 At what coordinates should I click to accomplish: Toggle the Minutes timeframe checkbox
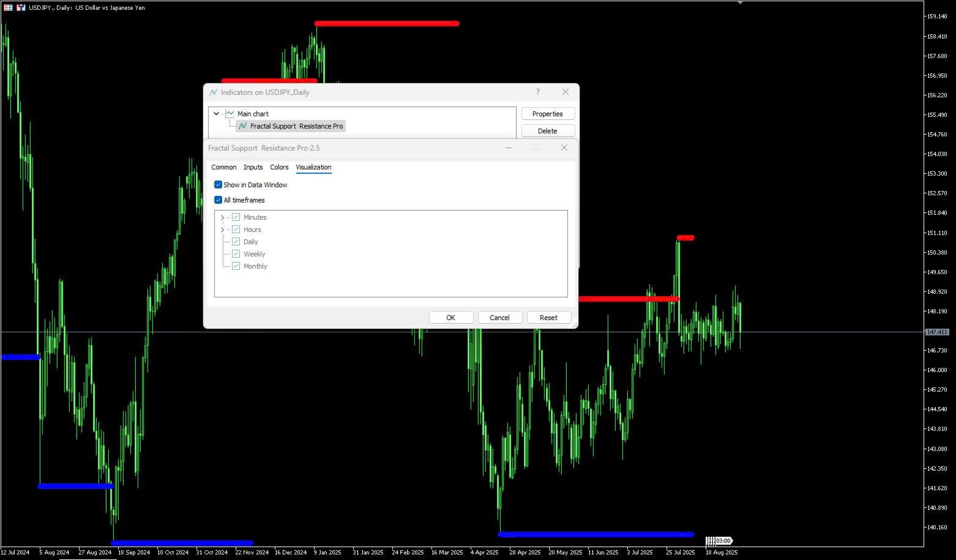pos(236,217)
